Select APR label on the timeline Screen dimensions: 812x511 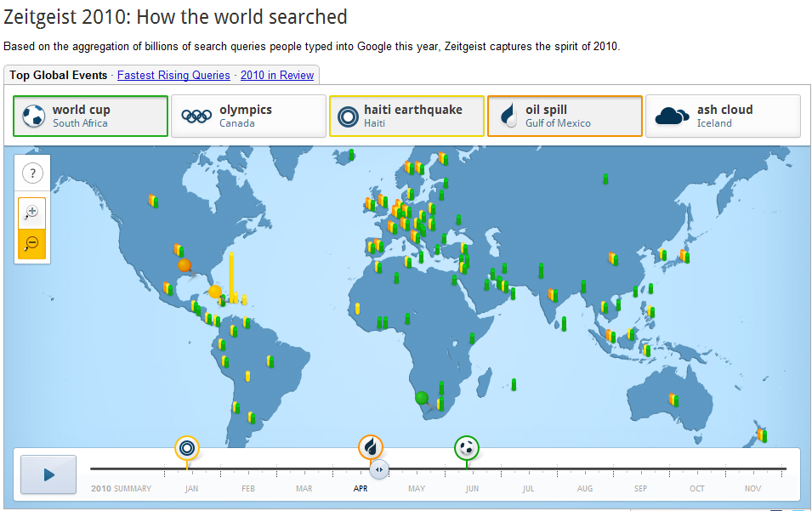pos(361,488)
